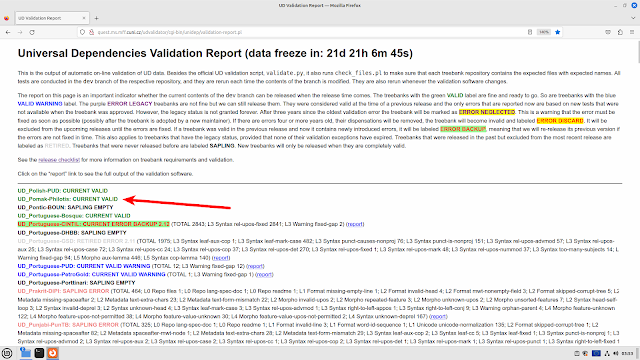Viewport: 640px width, 360px height.
Task: Open the extensions toolbar icon
Action: (620, 32)
